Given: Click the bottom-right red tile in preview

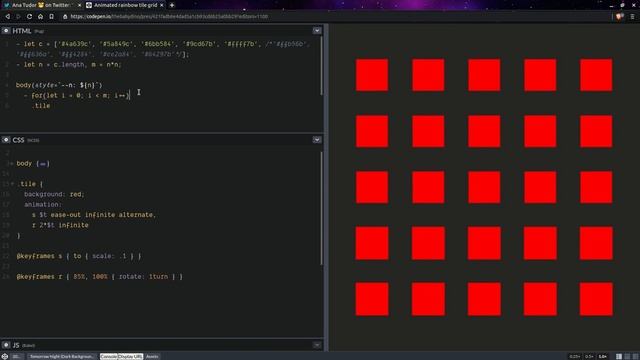Looking at the screenshot, I should [x=596, y=299].
